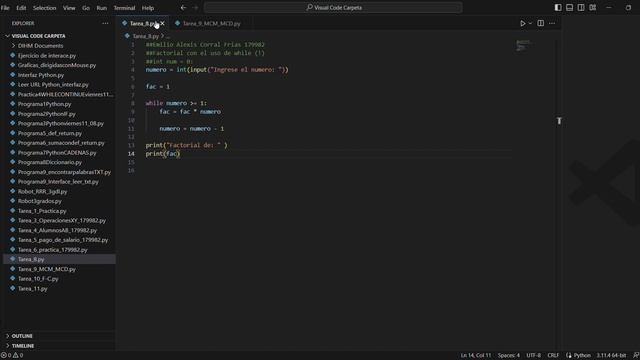The height and width of the screenshot is (360, 640).
Task: Open Tarea_11.py file
Action: tap(33, 289)
